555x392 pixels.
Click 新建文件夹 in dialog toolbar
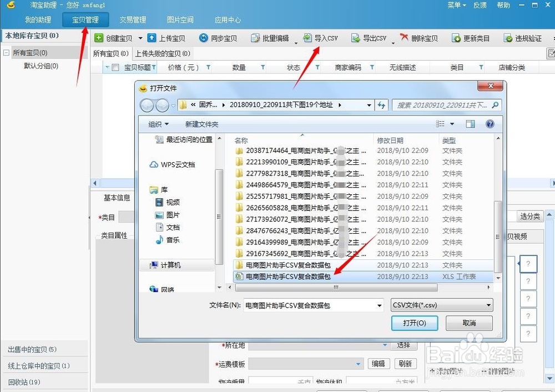click(x=202, y=124)
